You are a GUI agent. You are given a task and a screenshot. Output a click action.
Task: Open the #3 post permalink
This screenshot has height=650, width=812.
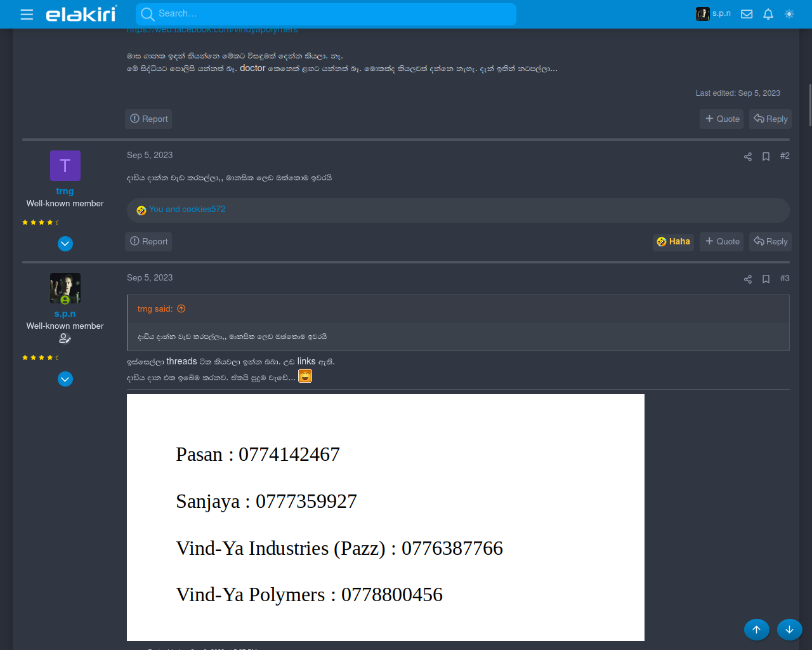tap(785, 279)
